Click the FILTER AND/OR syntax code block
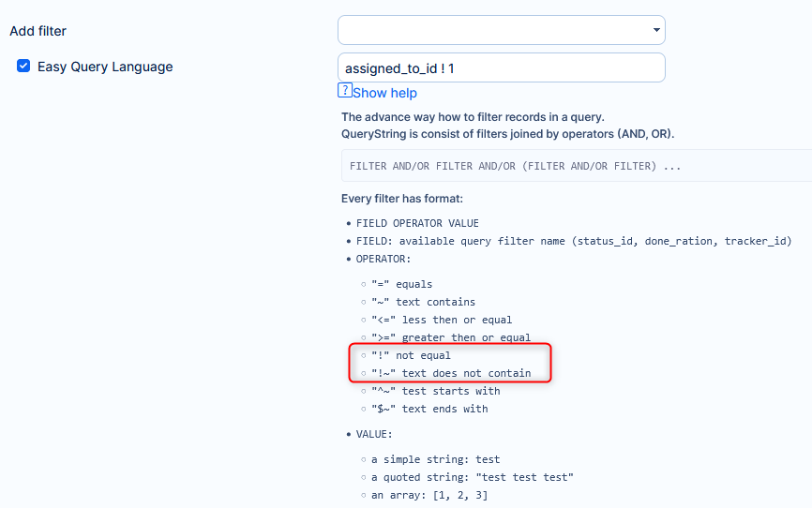This screenshot has width=812, height=508. click(x=515, y=166)
